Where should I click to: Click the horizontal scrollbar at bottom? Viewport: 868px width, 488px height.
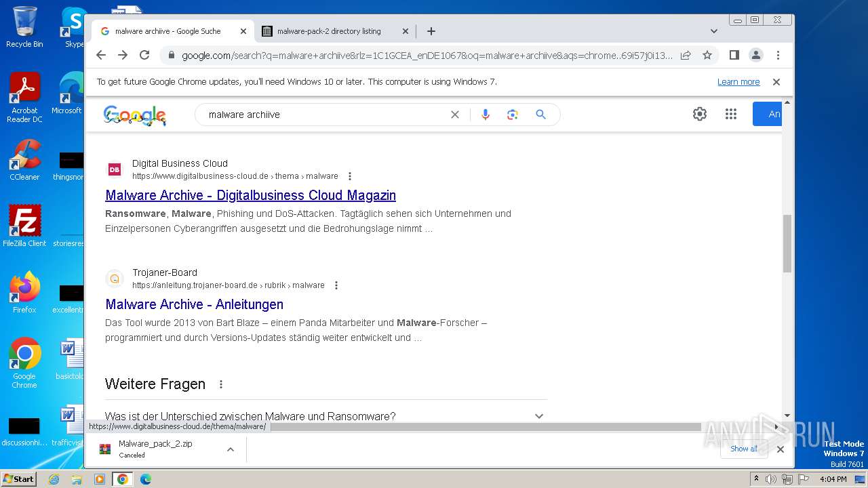485,427
